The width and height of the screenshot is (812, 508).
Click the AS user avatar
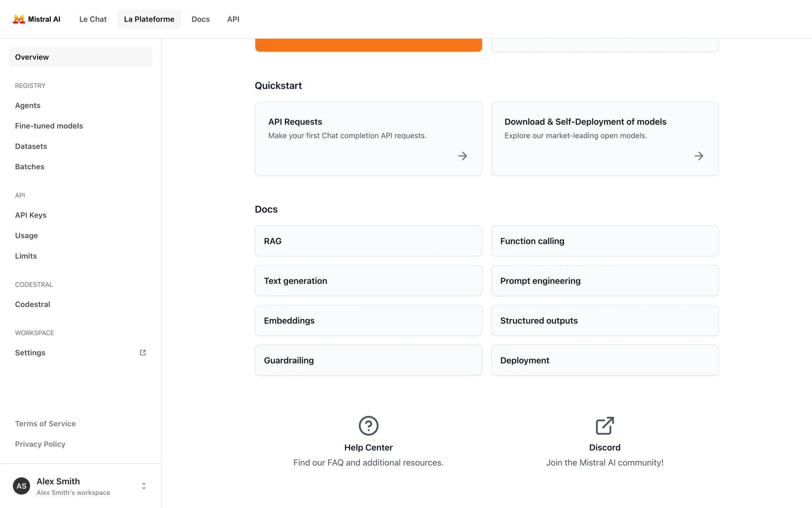(x=22, y=486)
